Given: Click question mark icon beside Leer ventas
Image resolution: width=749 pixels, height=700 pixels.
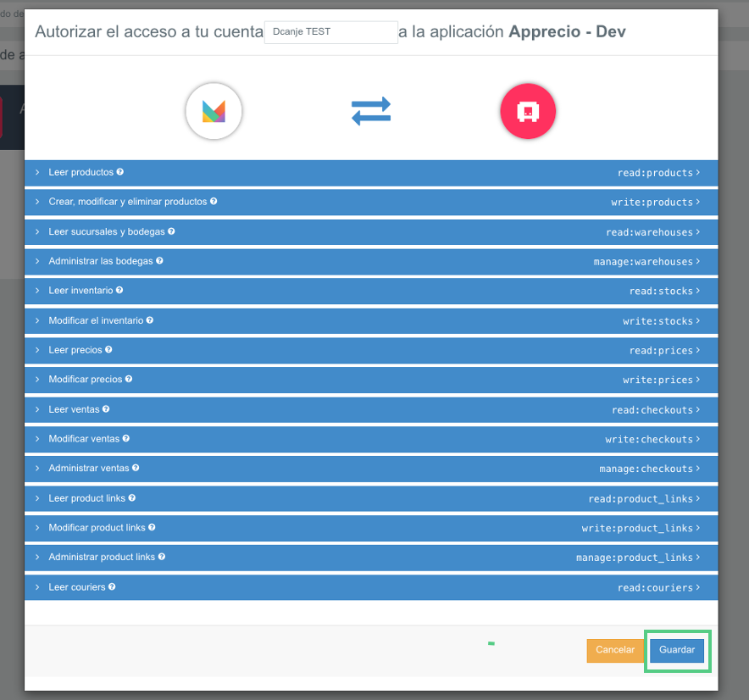Looking at the screenshot, I should point(106,409).
